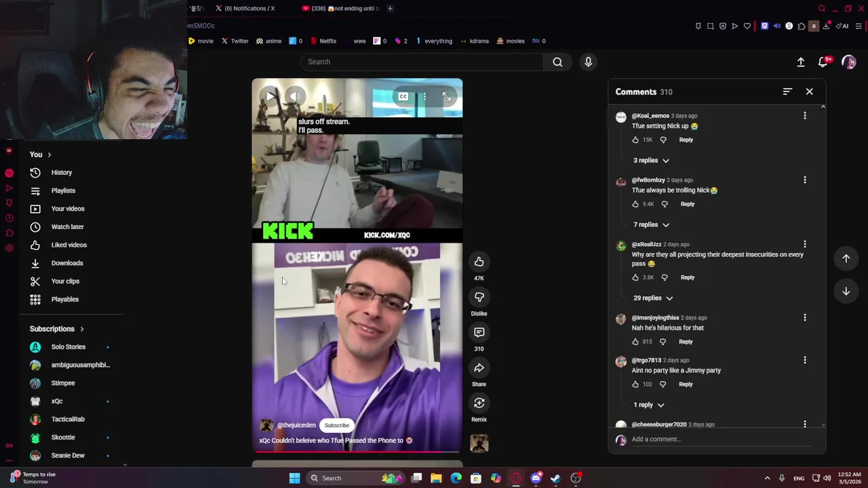
Task: Open File Explorer from the taskbar
Action: coord(436,478)
